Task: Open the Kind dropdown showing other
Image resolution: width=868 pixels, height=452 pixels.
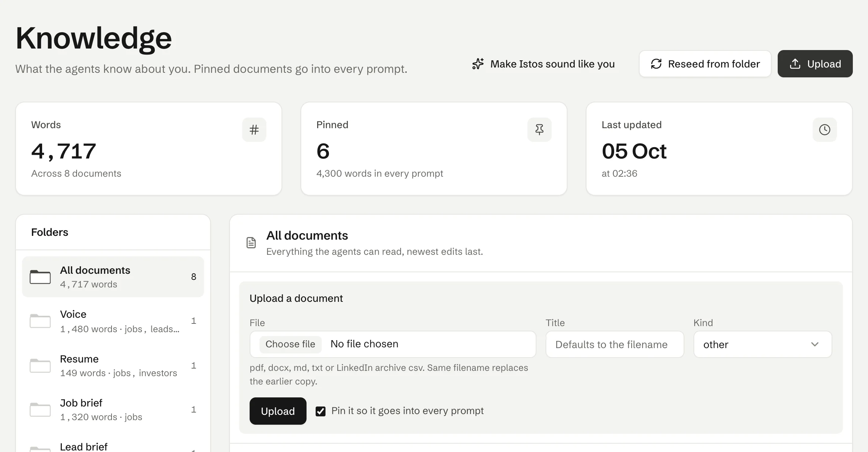Action: [763, 344]
